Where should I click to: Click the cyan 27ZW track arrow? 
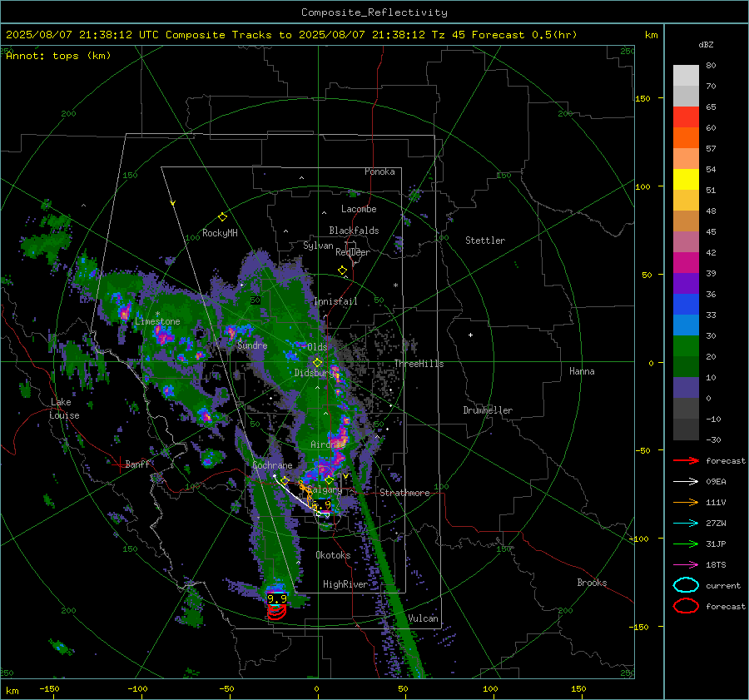(686, 524)
